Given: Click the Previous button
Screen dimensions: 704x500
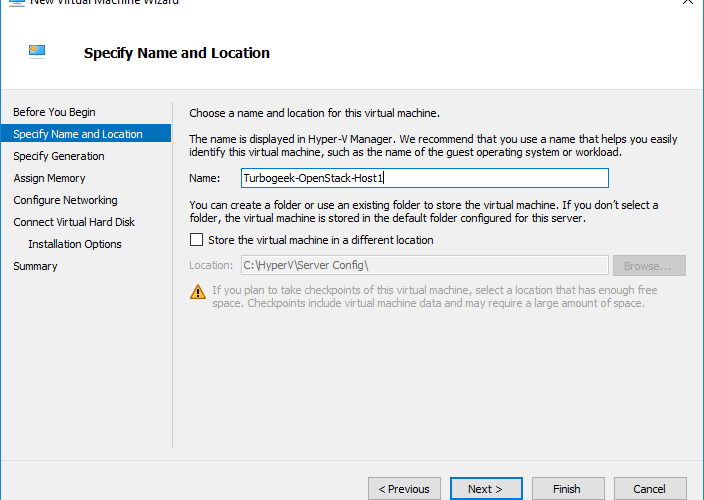Looking at the screenshot, I should tap(404, 488).
